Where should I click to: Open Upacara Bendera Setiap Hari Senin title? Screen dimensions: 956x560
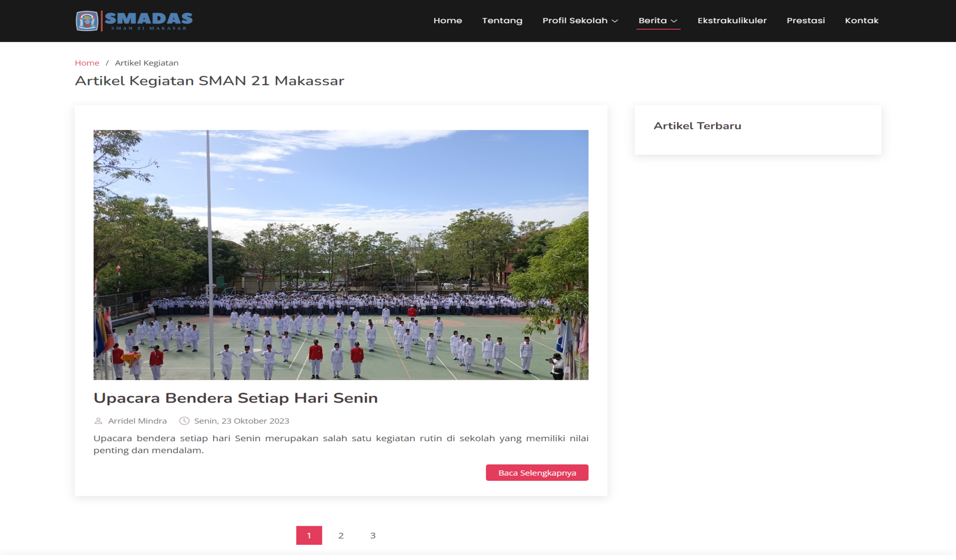236,398
